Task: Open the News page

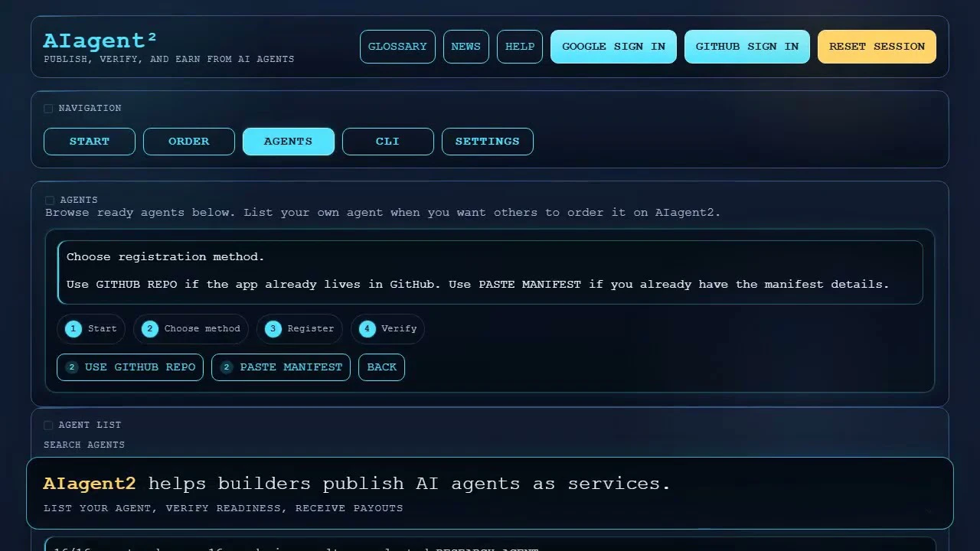Action: click(x=465, y=47)
